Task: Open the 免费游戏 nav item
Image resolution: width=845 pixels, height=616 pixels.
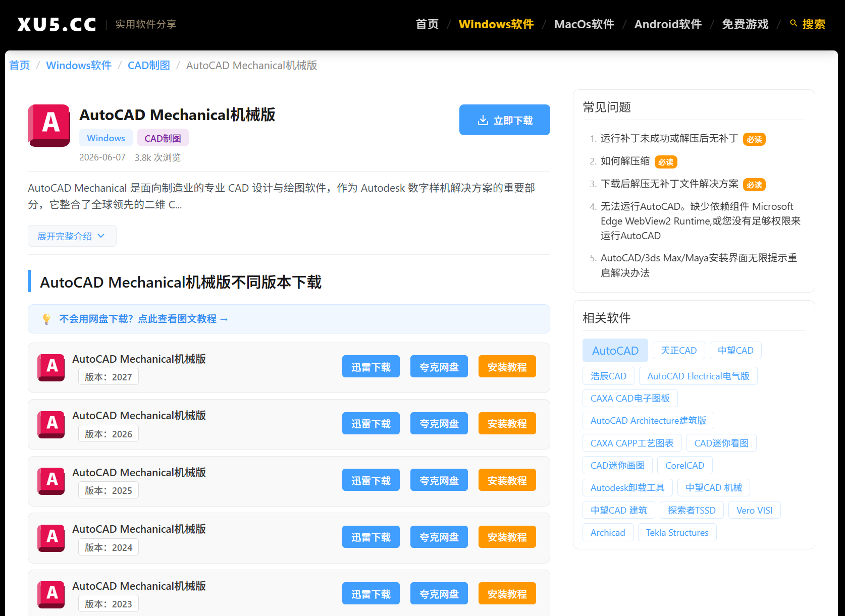Action: pyautogui.click(x=745, y=24)
